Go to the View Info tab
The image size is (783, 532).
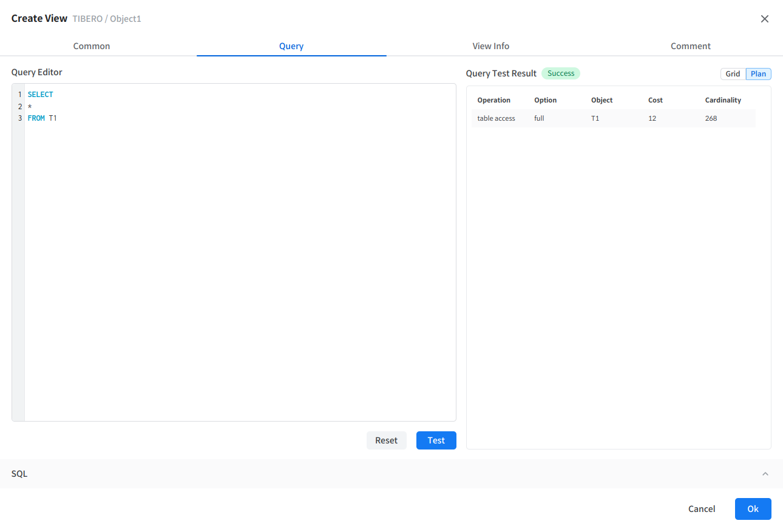[490, 46]
